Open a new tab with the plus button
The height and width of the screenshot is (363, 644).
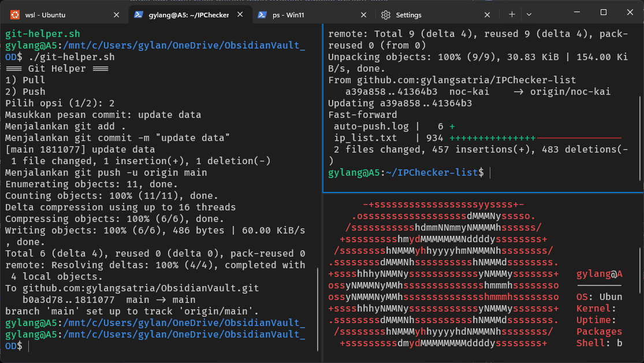pos(512,14)
